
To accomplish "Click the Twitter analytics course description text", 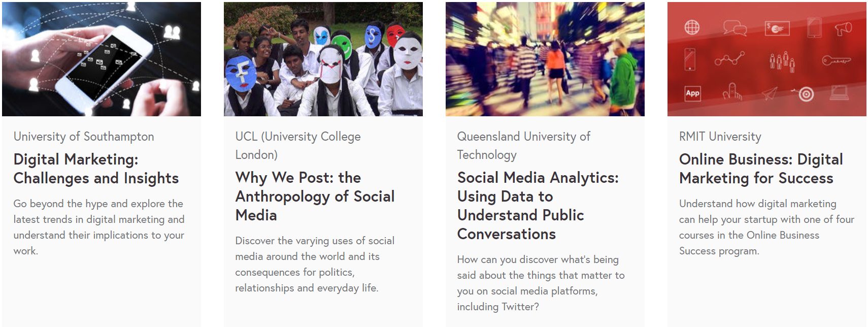I will pyautogui.click(x=541, y=283).
